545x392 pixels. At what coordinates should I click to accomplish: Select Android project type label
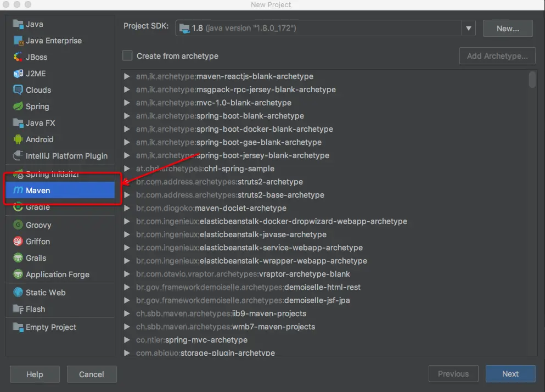pyautogui.click(x=40, y=139)
